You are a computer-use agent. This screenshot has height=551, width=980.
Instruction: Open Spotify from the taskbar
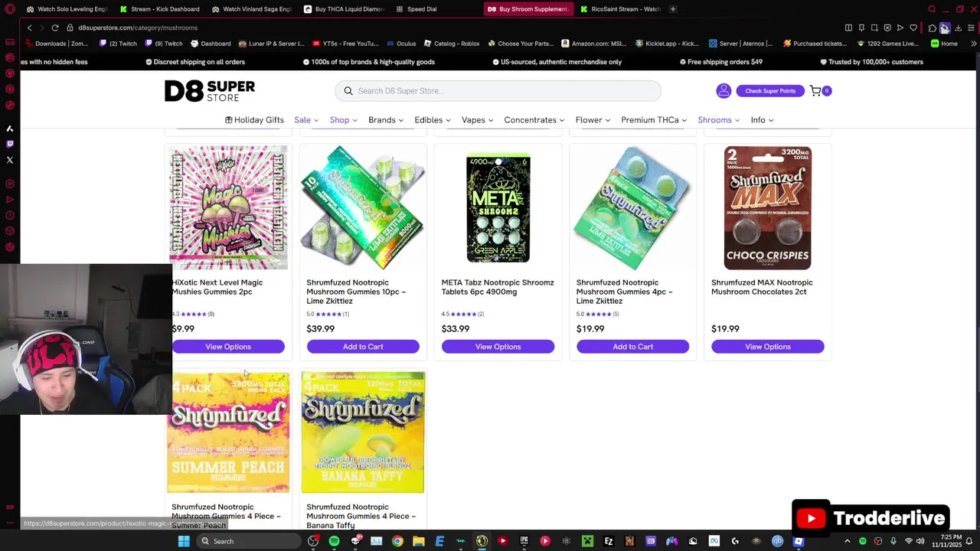coord(335,541)
